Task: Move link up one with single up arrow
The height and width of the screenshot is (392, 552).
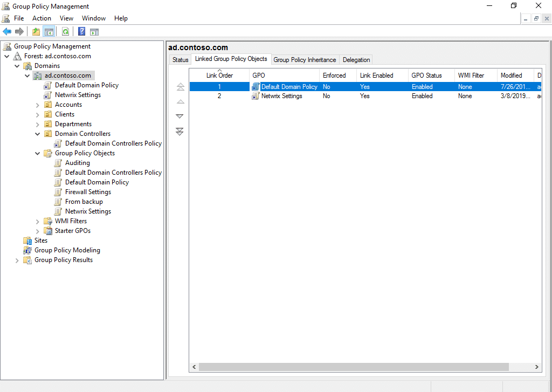Action: (180, 102)
